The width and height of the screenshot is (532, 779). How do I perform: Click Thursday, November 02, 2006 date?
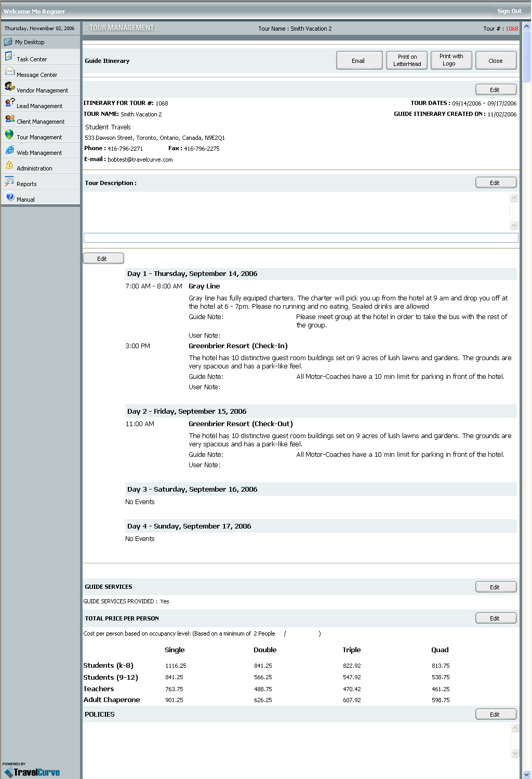coord(39,29)
